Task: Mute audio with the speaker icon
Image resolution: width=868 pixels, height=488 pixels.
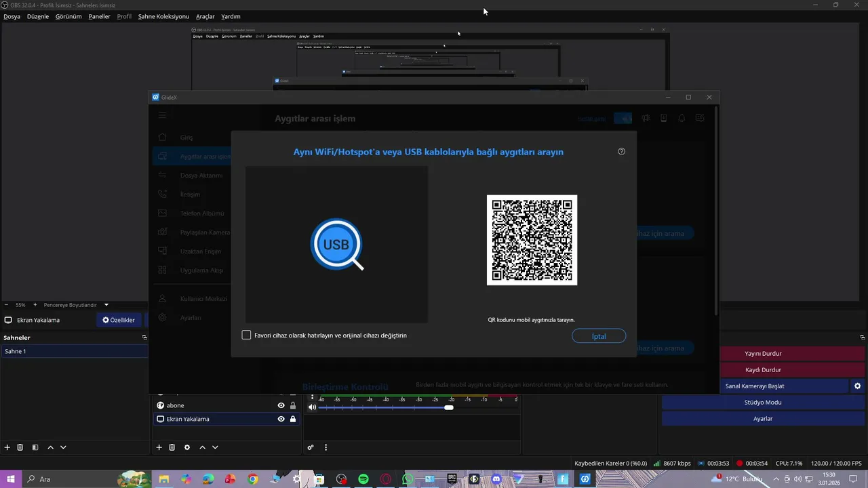Action: pos(312,407)
